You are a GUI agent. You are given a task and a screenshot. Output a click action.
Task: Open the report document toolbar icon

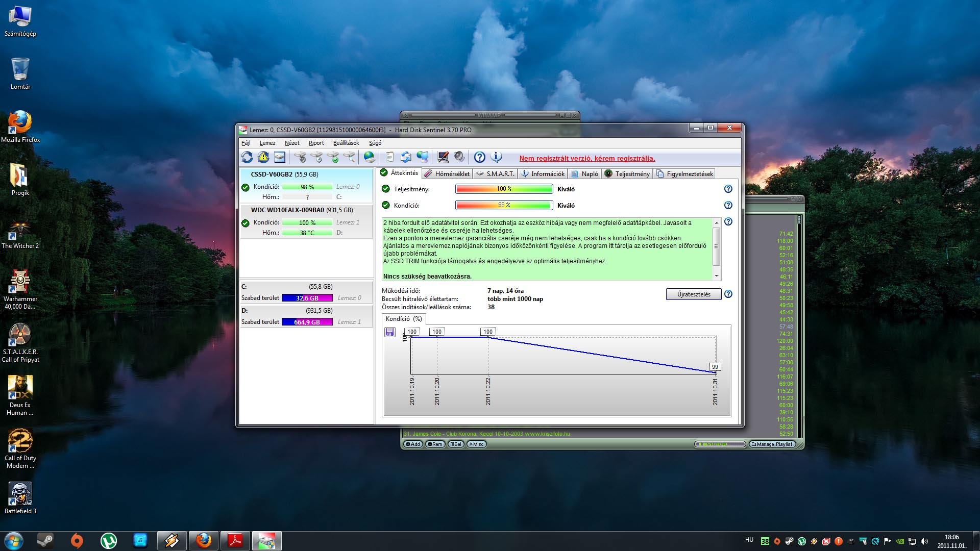pos(390,157)
